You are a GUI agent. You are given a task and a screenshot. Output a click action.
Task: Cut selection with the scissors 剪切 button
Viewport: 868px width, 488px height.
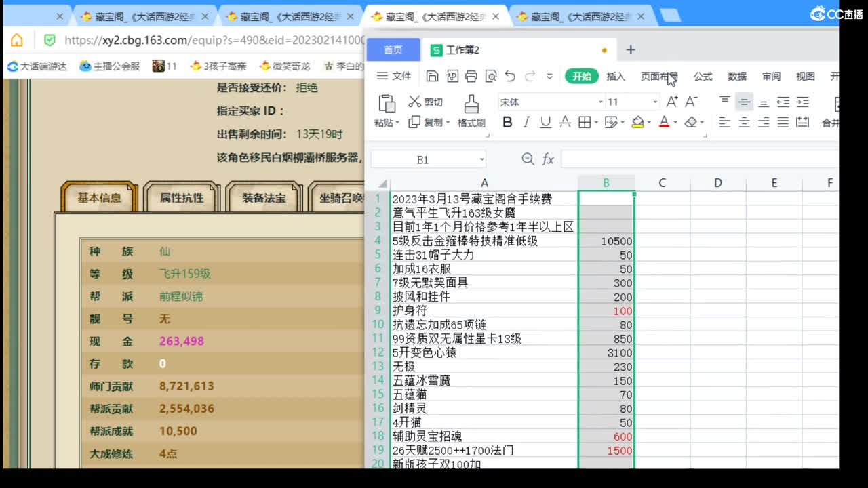425,102
